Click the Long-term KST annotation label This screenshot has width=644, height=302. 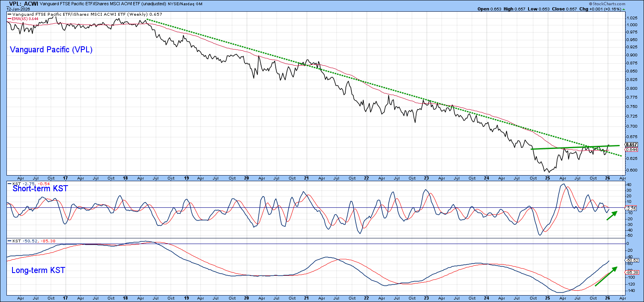[38, 270]
